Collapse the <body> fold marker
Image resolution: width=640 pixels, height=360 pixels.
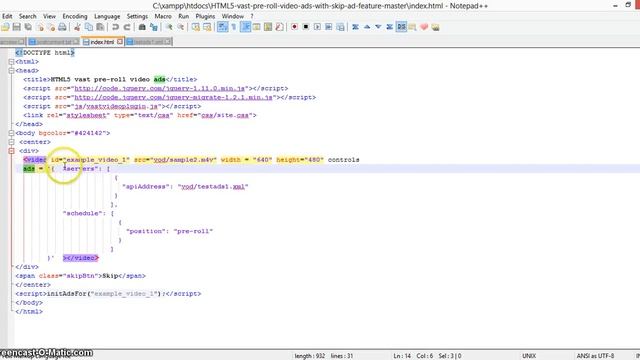(11, 133)
